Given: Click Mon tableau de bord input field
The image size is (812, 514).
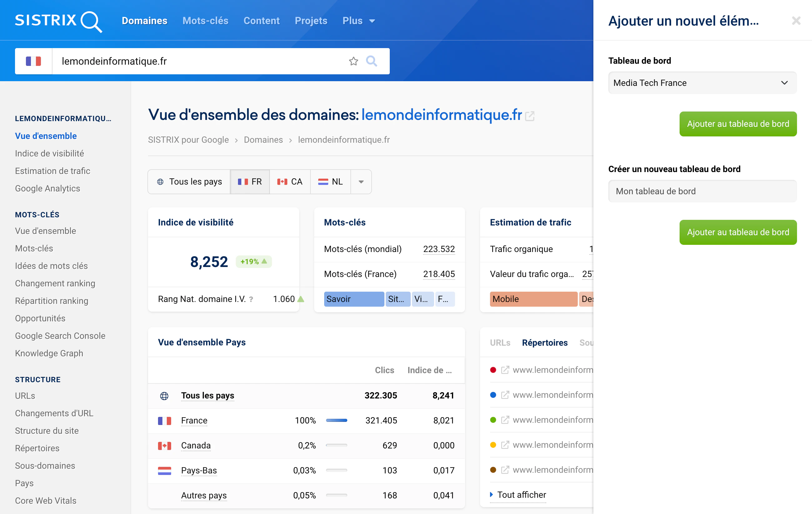Looking at the screenshot, I should pyautogui.click(x=702, y=191).
